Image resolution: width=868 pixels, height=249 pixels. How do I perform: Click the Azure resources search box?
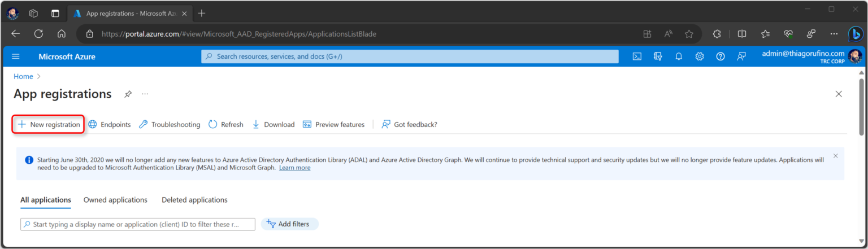(410, 56)
